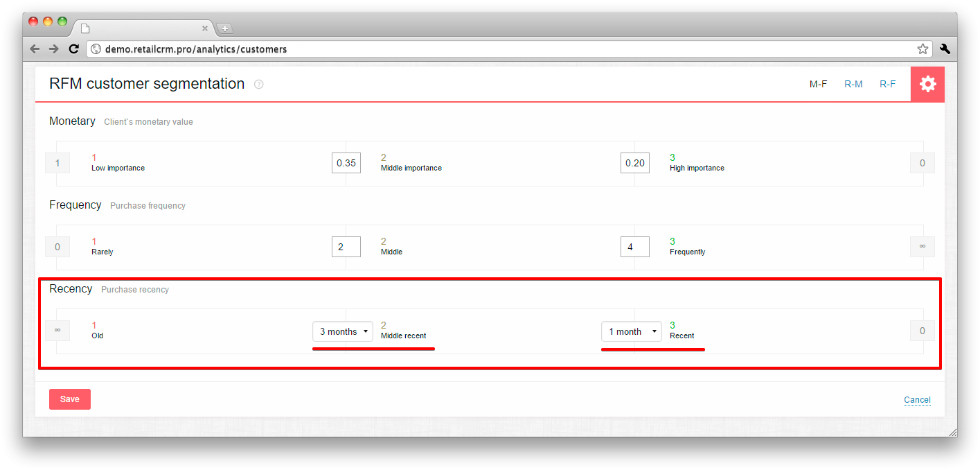Image resolution: width=980 pixels, height=470 pixels.
Task: Click the address bar URL
Action: point(196,49)
